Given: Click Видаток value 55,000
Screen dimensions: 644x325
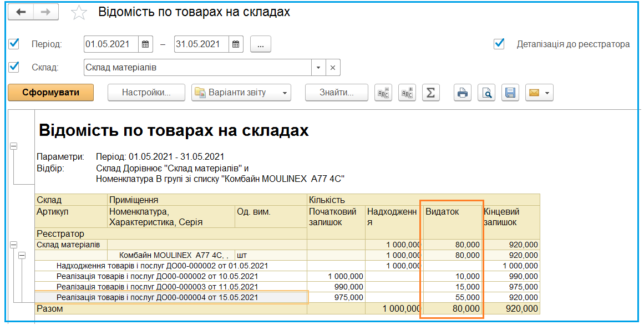Looking at the screenshot, I should click(452, 297).
